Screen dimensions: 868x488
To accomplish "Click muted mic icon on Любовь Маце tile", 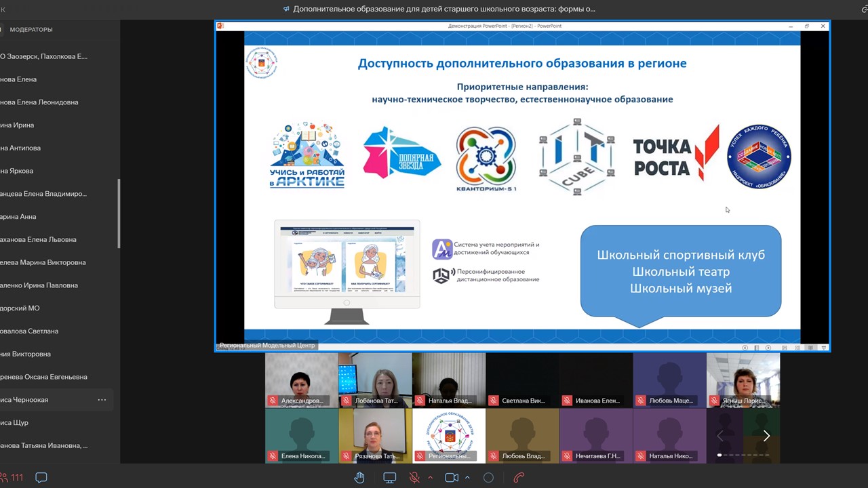I will coord(640,401).
